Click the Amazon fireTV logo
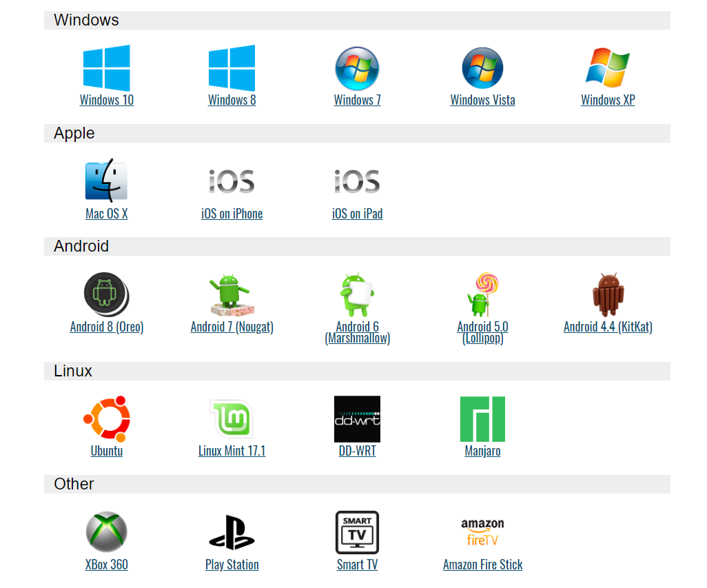 (x=482, y=533)
